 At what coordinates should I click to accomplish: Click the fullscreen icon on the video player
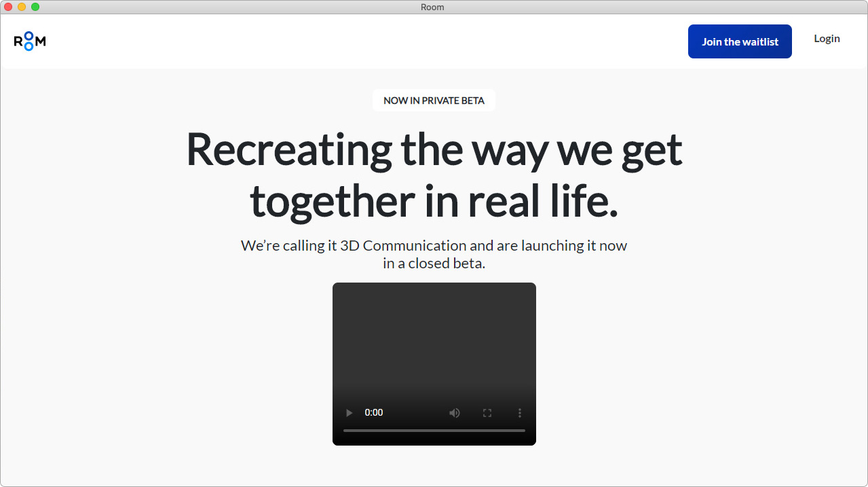[487, 412]
